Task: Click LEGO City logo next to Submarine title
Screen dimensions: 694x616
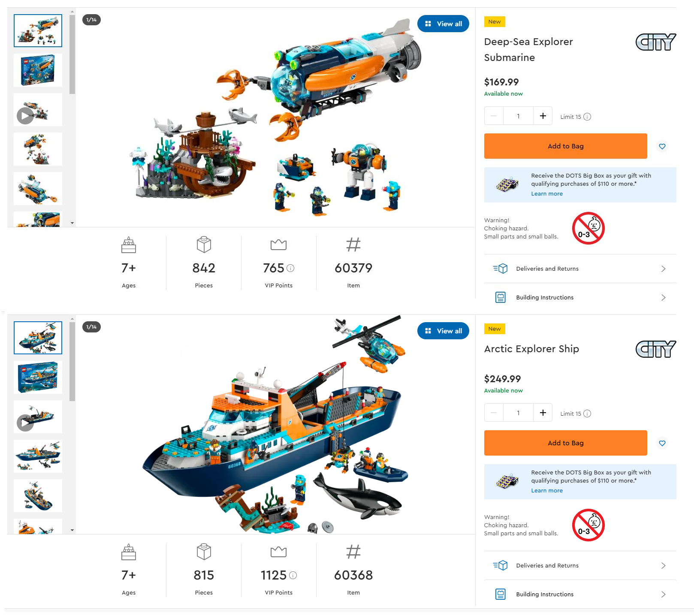Action: click(655, 42)
